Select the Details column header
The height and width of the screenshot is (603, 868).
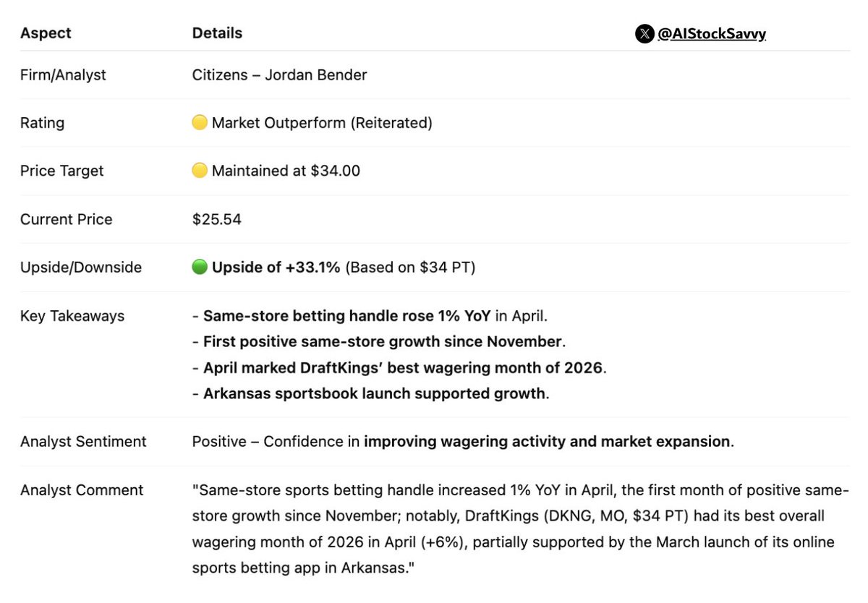(x=217, y=33)
